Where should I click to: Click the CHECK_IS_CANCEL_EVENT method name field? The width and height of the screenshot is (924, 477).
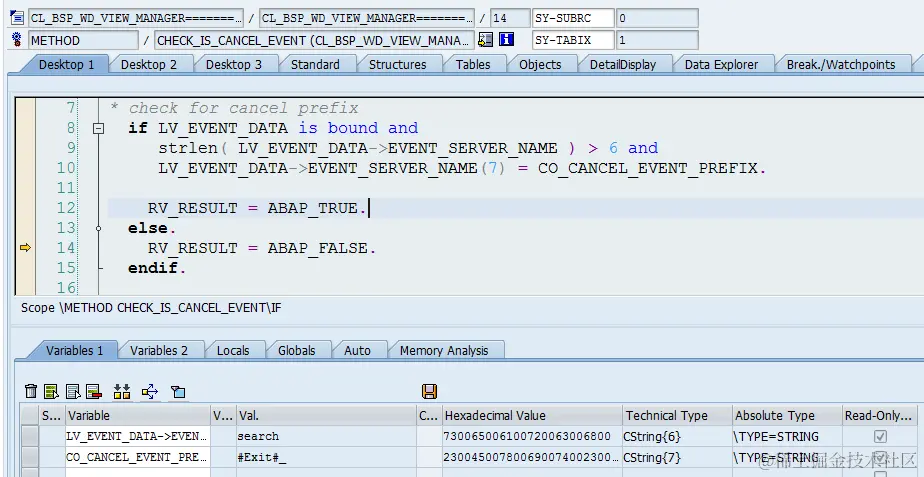point(314,40)
